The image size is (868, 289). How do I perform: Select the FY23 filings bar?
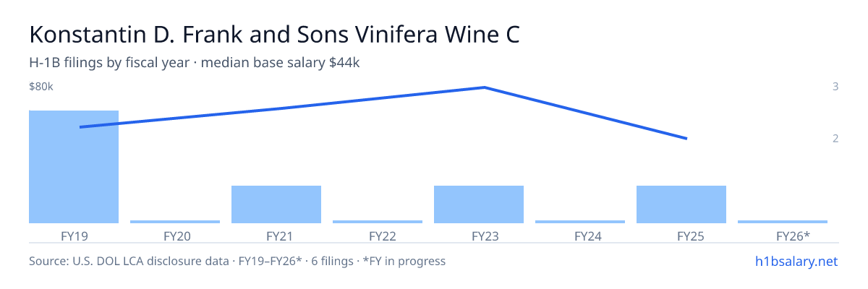[x=479, y=204]
